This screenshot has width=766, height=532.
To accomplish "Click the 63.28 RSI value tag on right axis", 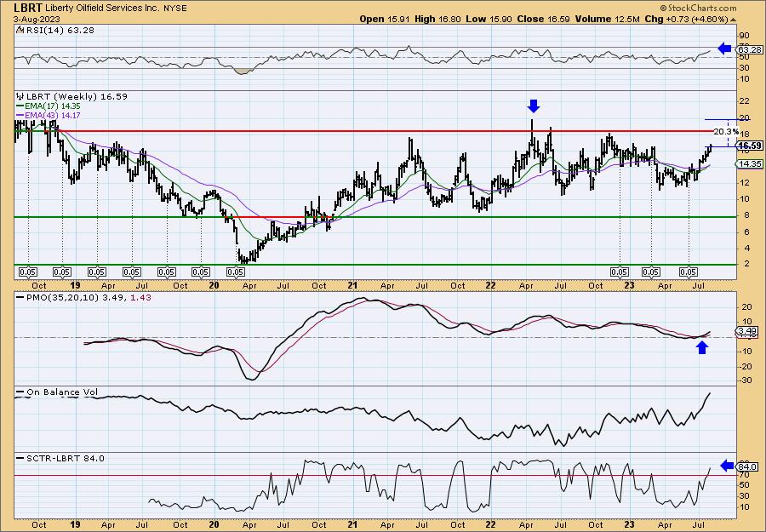I will click(749, 50).
